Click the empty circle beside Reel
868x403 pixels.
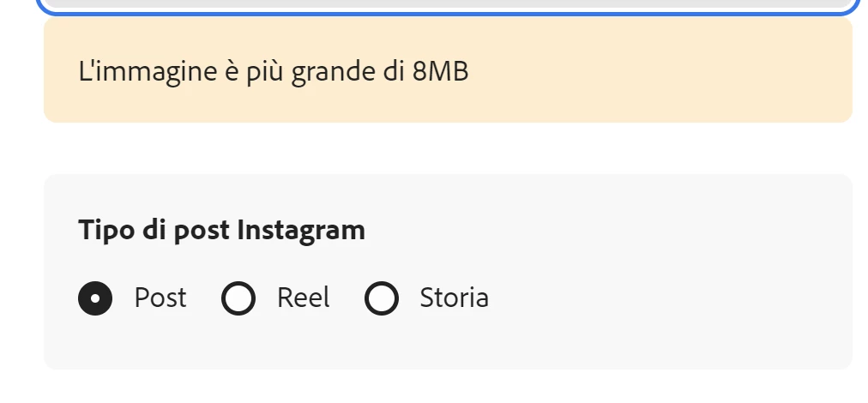[238, 298]
